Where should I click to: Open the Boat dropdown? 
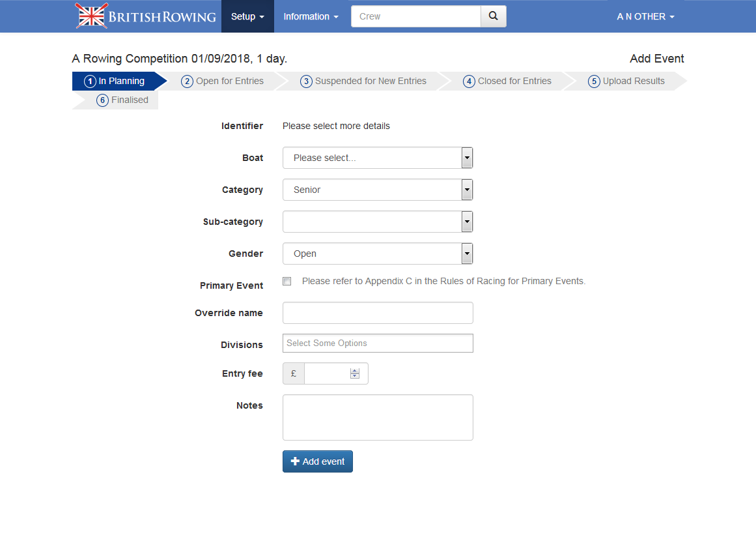point(377,158)
